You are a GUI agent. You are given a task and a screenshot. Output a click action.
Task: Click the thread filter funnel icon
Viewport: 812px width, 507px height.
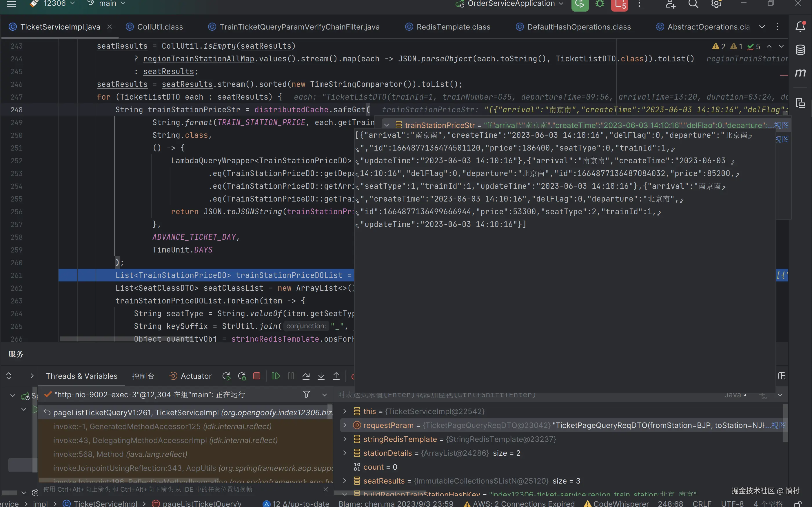coord(306,394)
